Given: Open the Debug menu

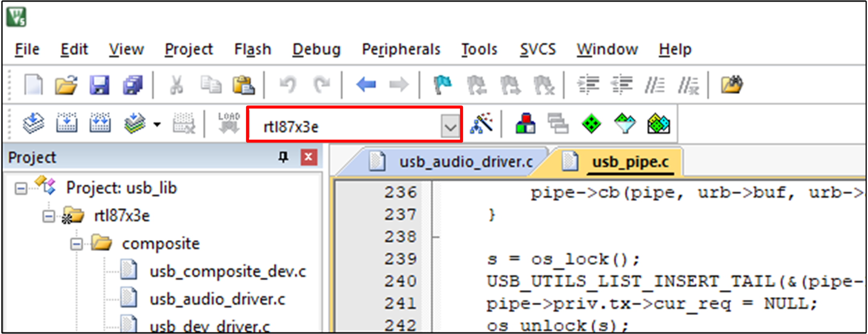Looking at the screenshot, I should [316, 49].
